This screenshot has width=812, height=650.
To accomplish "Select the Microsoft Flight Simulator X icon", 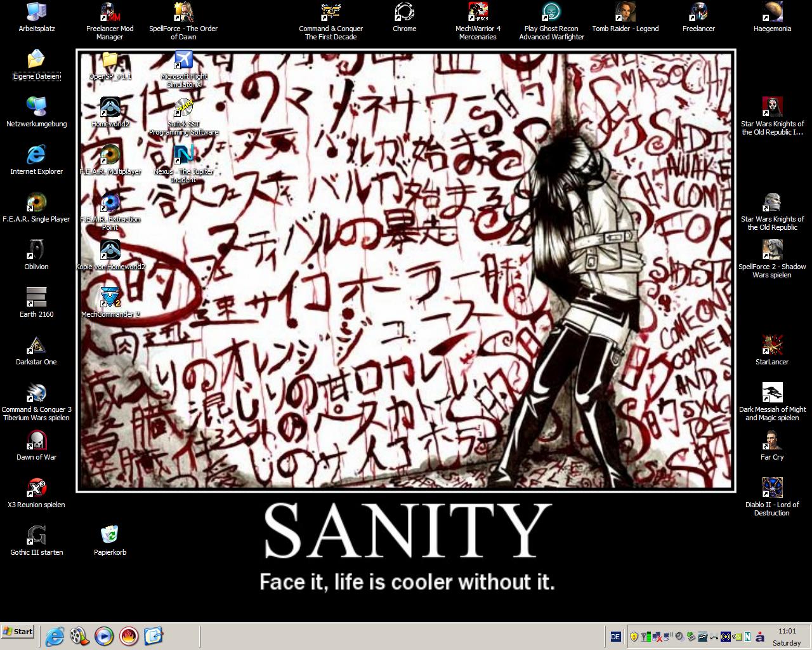I will pyautogui.click(x=183, y=61).
